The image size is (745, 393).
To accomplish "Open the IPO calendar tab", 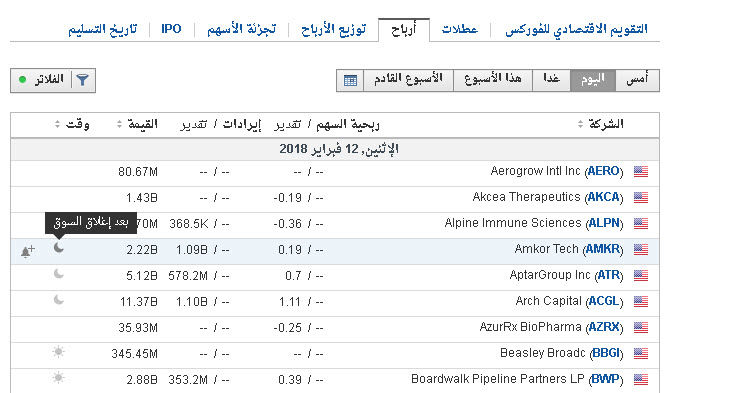I will pos(171,29).
